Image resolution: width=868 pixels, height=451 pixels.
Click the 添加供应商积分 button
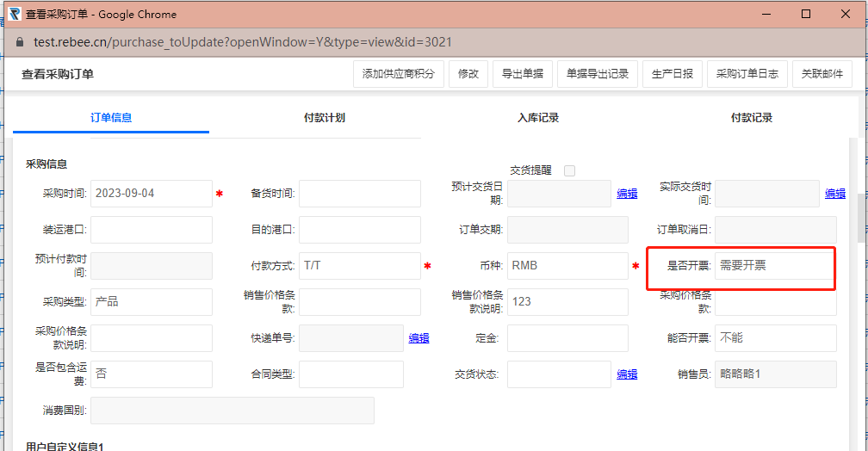399,74
